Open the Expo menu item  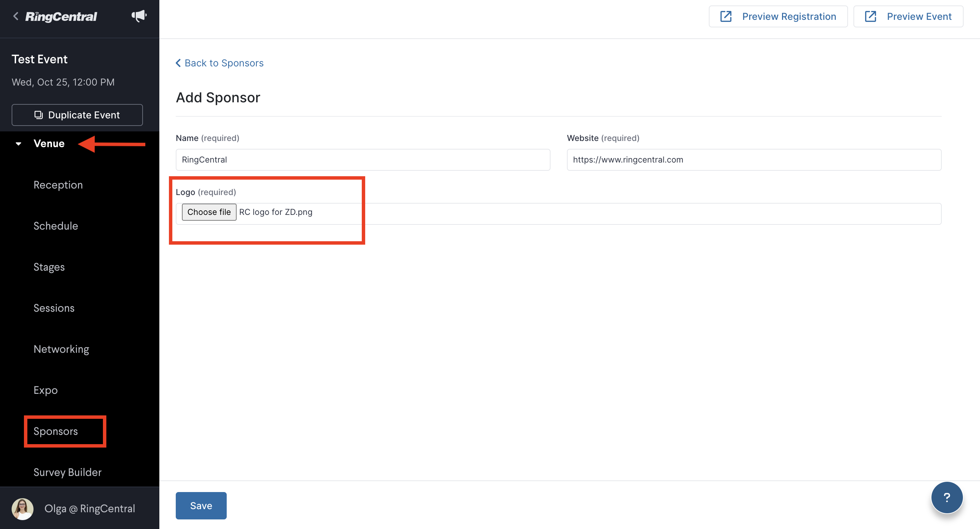(x=45, y=390)
